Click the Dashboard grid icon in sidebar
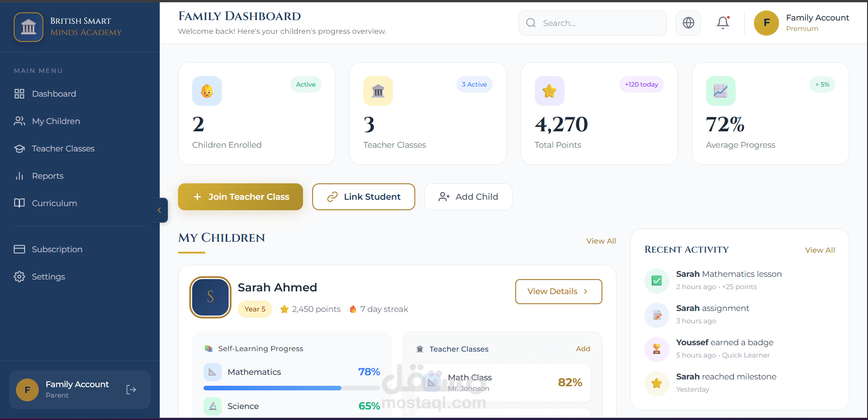868x420 pixels. pyautogui.click(x=19, y=94)
